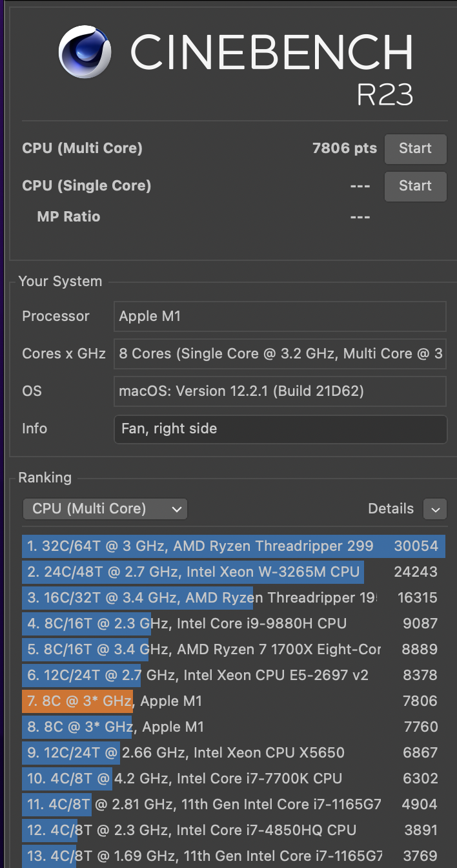Select ranking row 12 Core i7-4850HQ
The image size is (457, 868).
234,831
